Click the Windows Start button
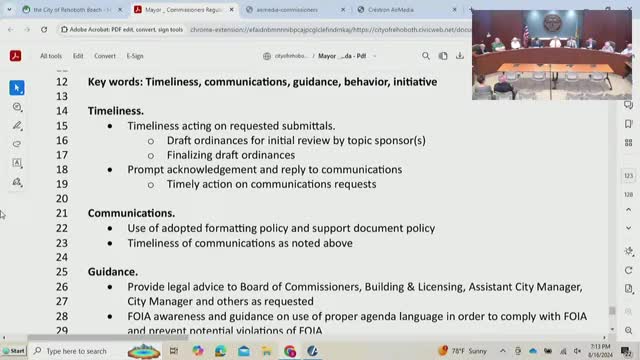Image resolution: width=640 pixels, height=360 pixels. (x=13, y=351)
